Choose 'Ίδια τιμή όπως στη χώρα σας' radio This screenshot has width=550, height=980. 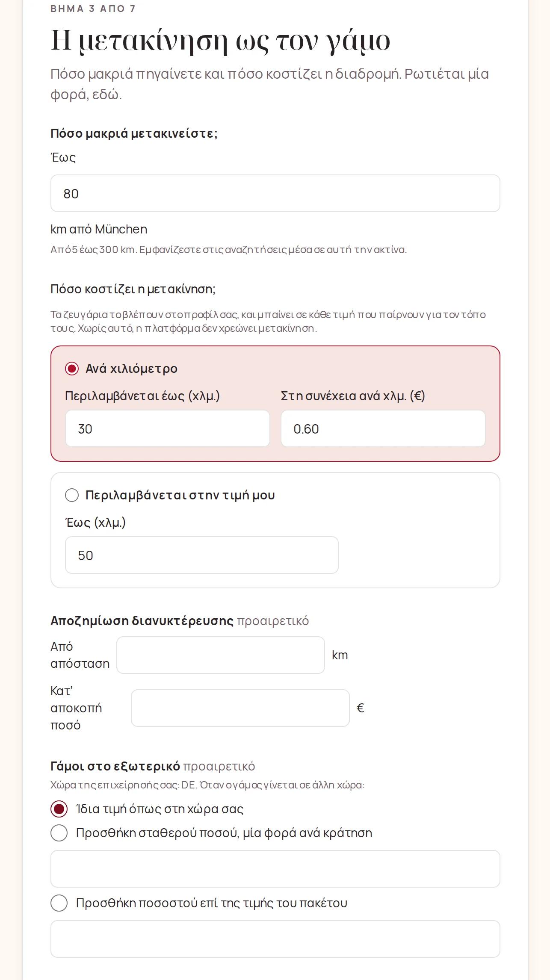(59, 809)
